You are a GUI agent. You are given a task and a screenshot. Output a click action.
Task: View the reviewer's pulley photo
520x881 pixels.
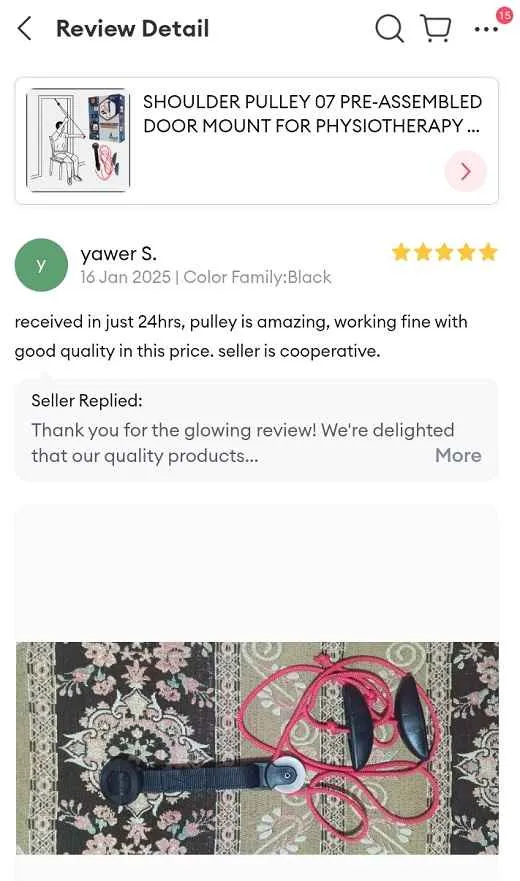(257, 748)
